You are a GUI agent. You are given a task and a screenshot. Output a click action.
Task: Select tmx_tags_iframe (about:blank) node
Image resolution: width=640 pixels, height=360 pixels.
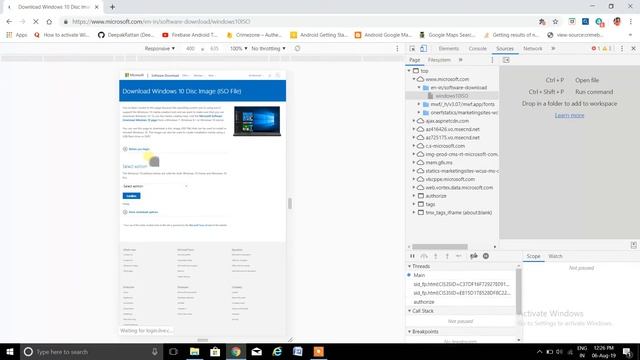458,213
